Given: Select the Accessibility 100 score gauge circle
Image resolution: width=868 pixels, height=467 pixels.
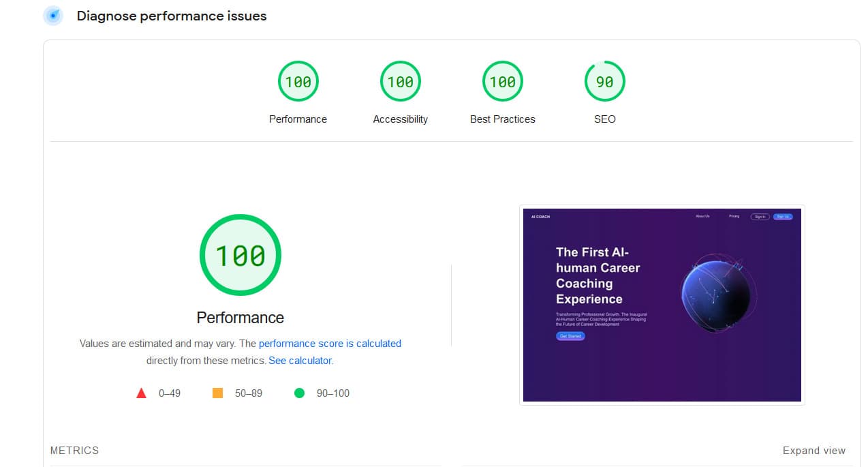Looking at the screenshot, I should coord(400,82).
